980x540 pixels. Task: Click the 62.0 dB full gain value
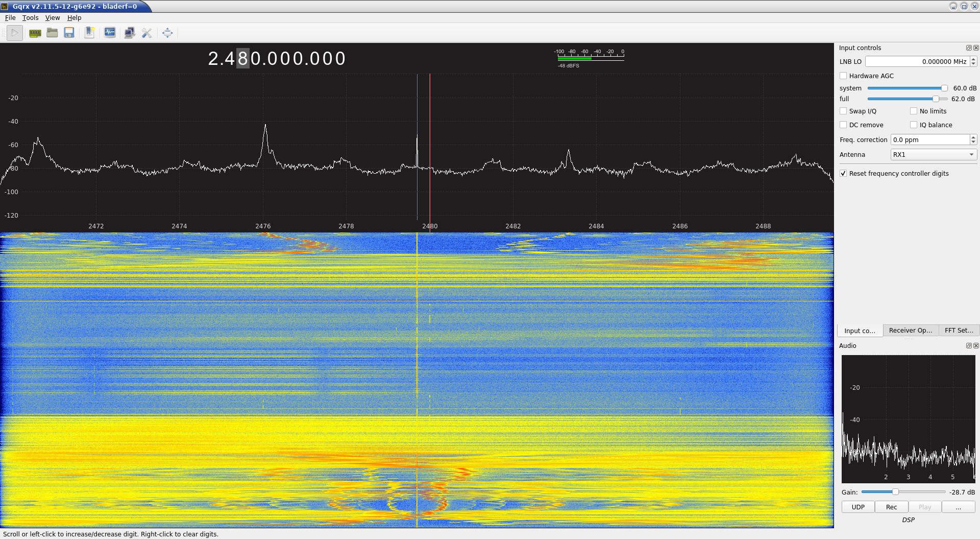(963, 99)
